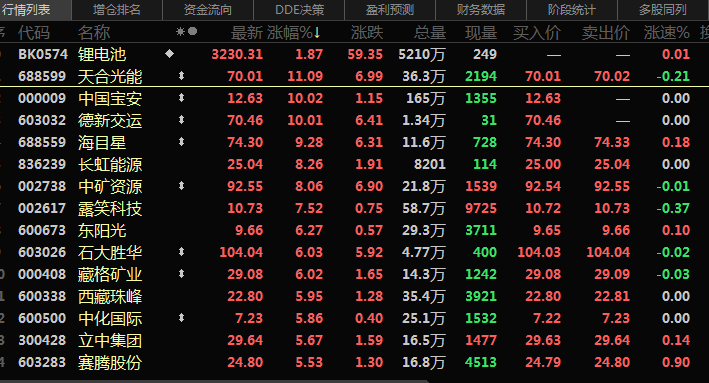
Task: Select stock 中化国际 in the list
Action: [110, 318]
